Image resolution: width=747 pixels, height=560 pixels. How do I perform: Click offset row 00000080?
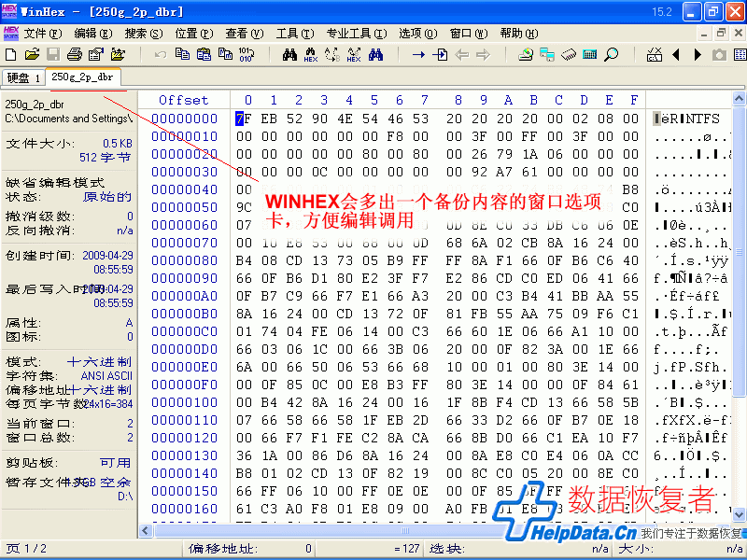coord(184,260)
